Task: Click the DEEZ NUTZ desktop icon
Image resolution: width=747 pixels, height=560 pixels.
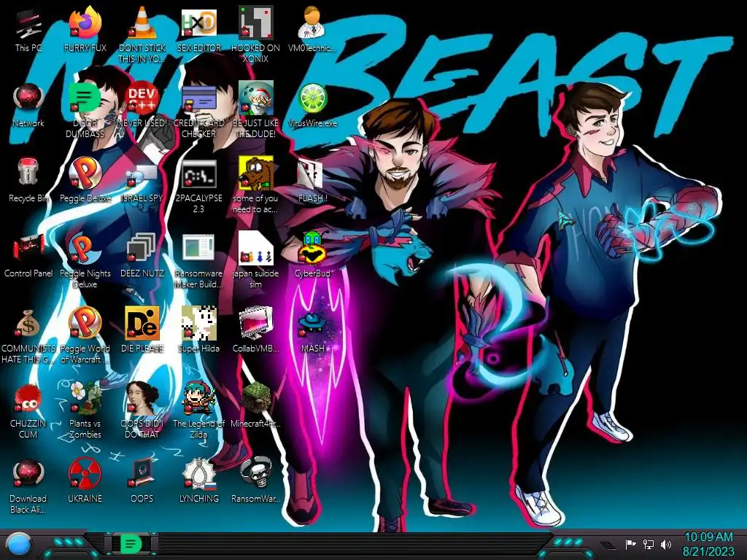Action: (x=142, y=248)
